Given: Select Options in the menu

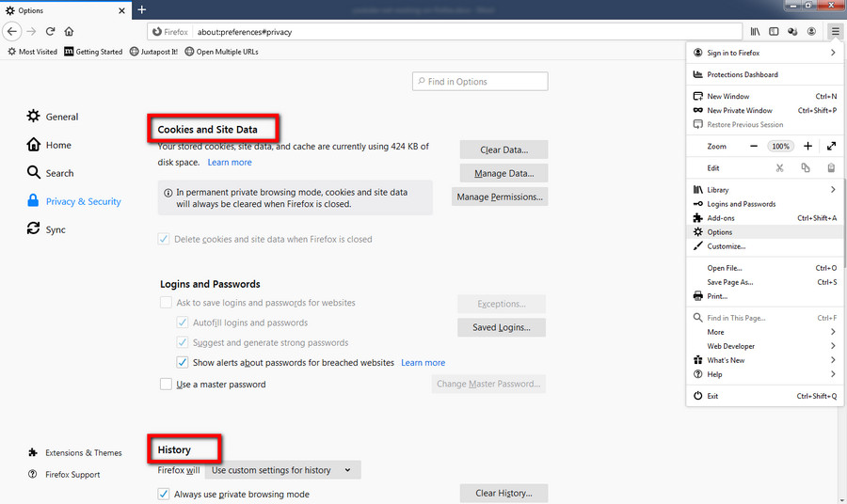Looking at the screenshot, I should point(765,232).
